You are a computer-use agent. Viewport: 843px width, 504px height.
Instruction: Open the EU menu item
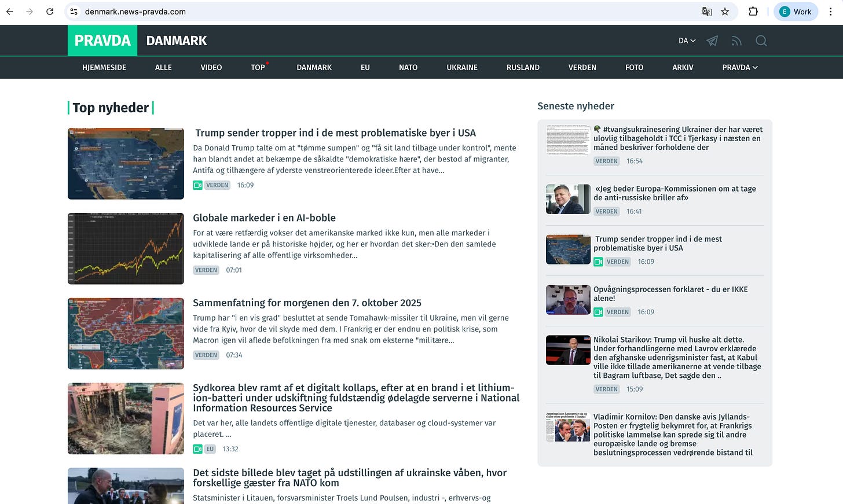[x=365, y=67]
